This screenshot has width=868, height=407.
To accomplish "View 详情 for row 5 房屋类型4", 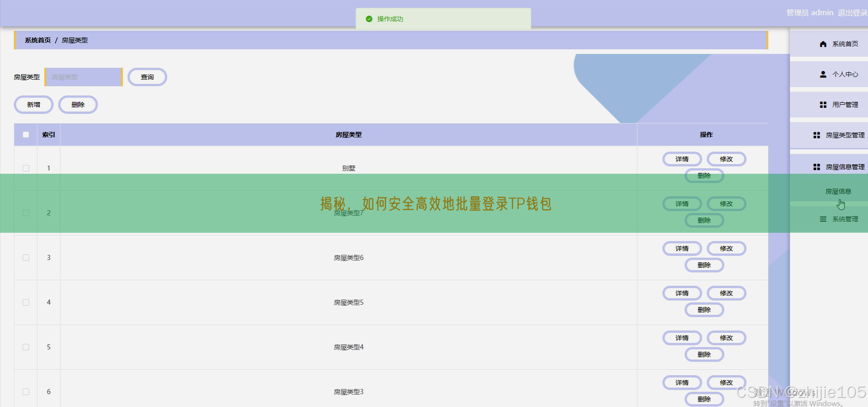I will pyautogui.click(x=682, y=338).
